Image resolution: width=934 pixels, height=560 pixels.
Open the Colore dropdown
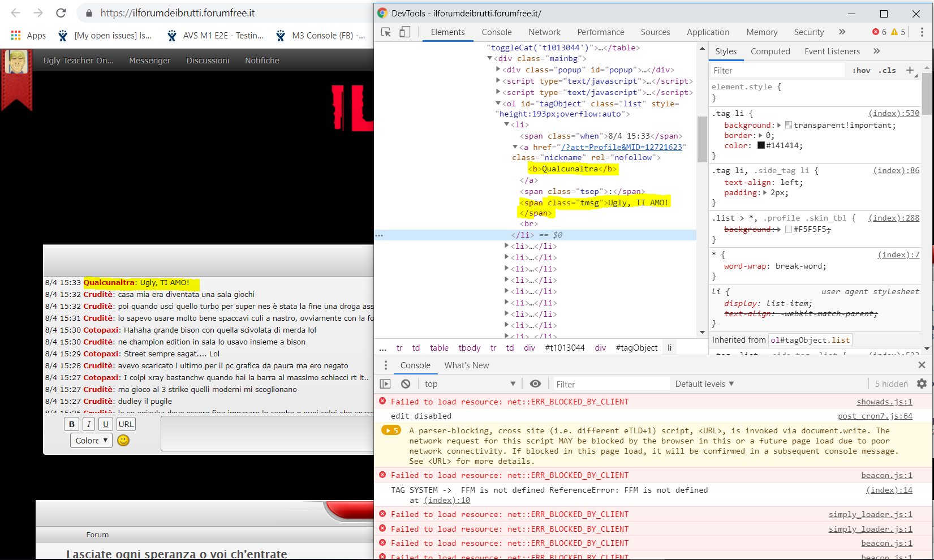pyautogui.click(x=91, y=440)
